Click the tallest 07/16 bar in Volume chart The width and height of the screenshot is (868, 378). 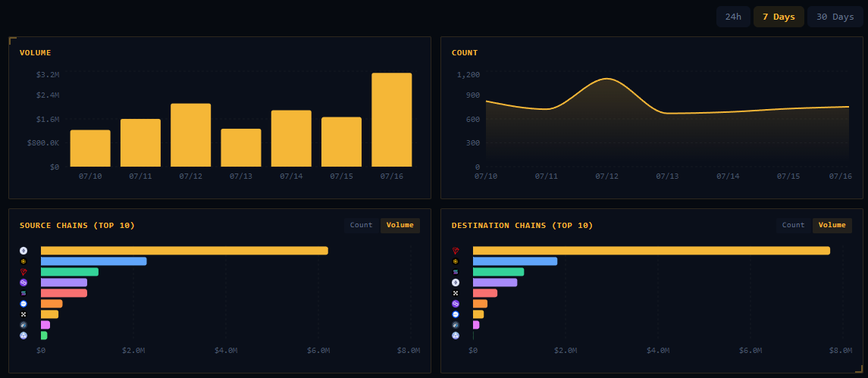392,120
